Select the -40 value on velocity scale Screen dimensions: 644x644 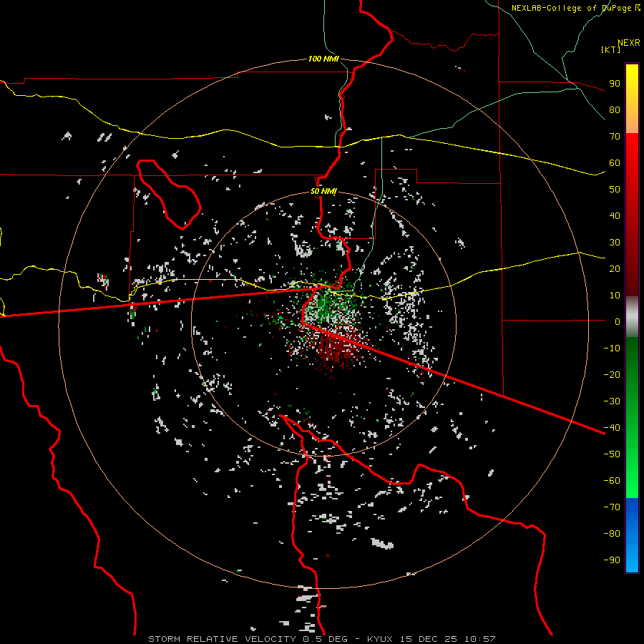[x=612, y=428]
